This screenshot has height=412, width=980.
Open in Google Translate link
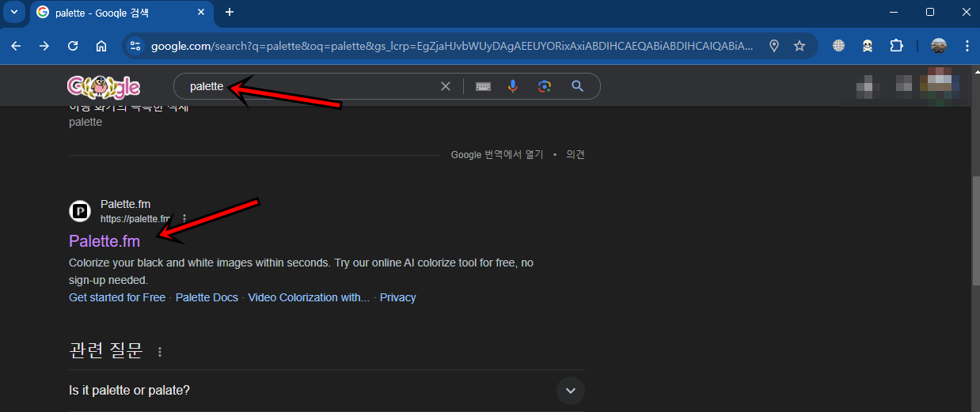[497, 154]
